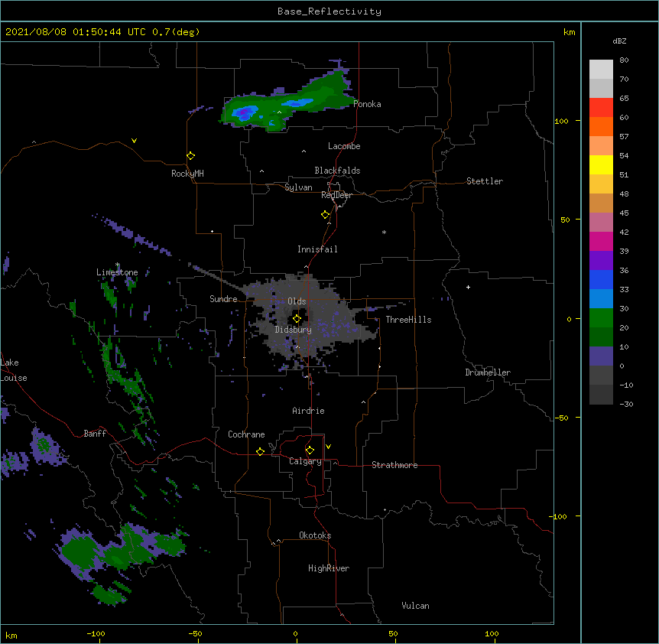The image size is (659, 644).
Task: Click the Limestone label
Action: (117, 272)
